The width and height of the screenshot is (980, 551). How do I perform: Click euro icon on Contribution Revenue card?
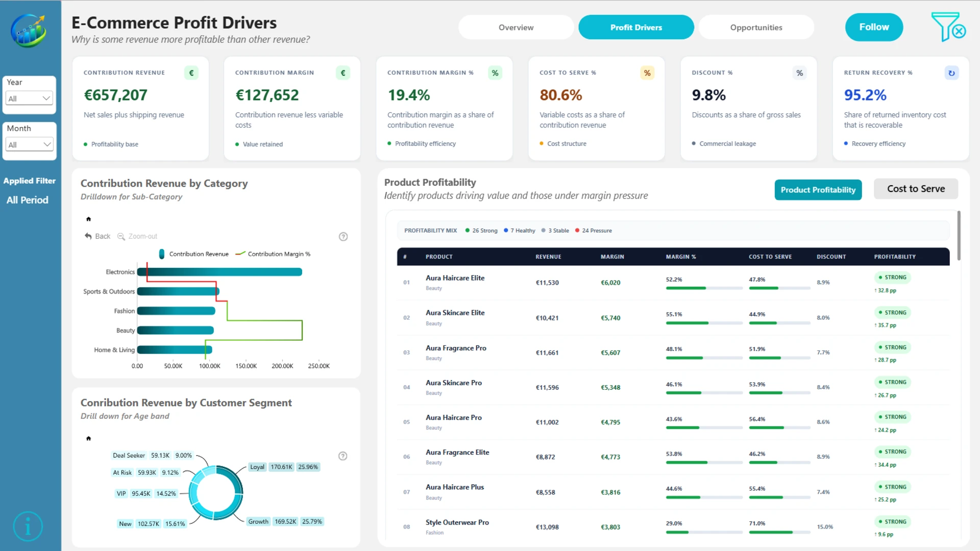191,73
